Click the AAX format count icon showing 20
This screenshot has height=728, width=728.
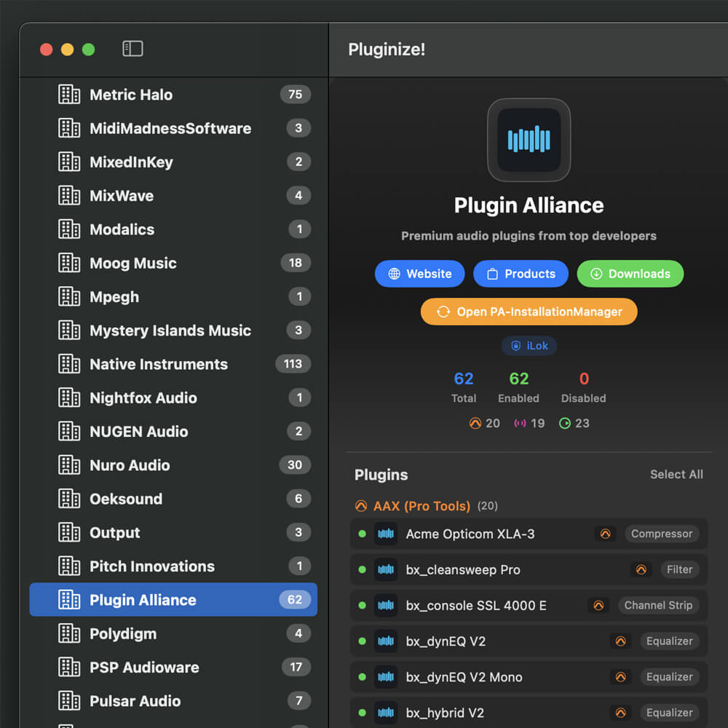pos(475,423)
